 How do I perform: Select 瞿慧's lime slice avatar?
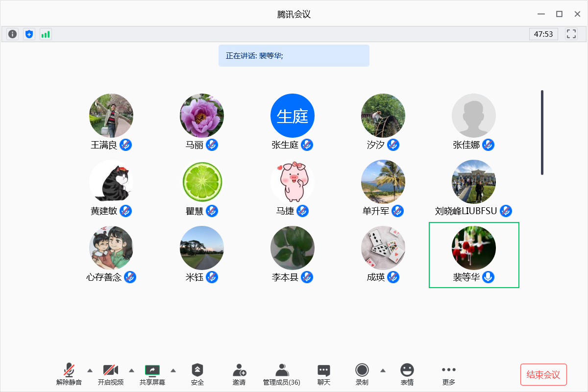202,182
